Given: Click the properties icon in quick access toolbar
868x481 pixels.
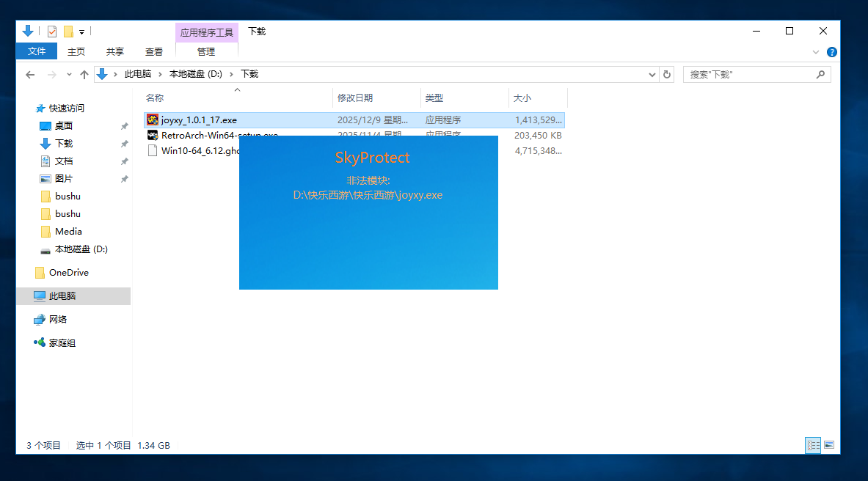Looking at the screenshot, I should tap(52, 32).
